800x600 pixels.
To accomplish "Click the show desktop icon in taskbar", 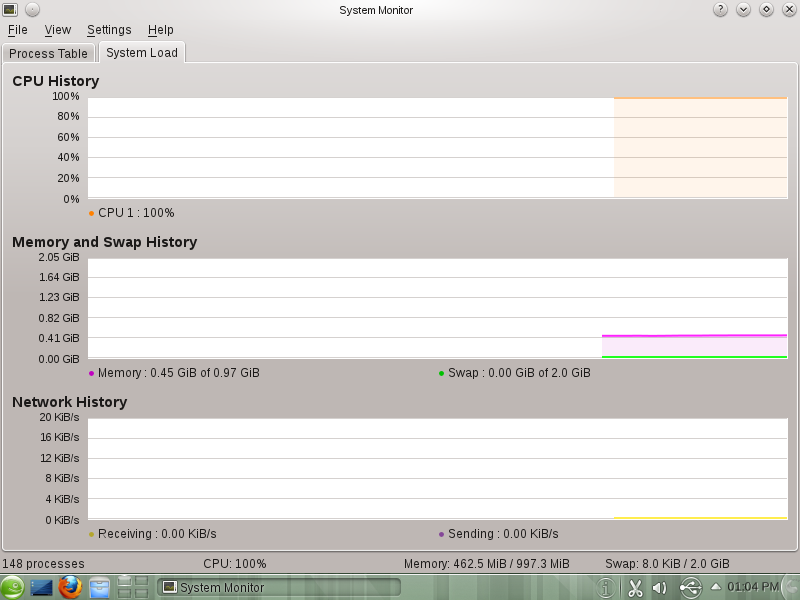I will [41, 588].
